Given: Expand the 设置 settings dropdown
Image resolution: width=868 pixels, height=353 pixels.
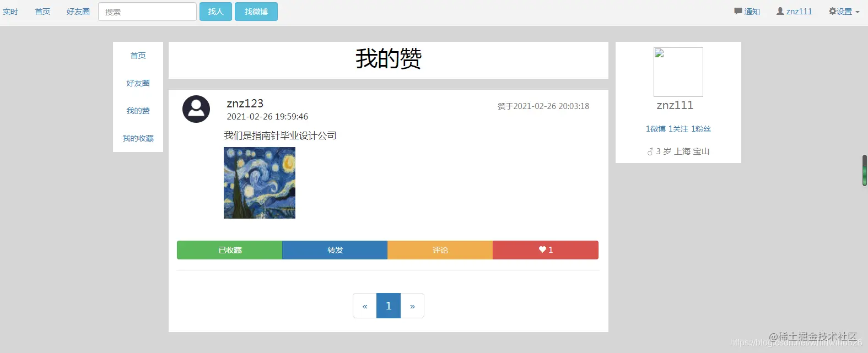Looking at the screenshot, I should coord(844,12).
